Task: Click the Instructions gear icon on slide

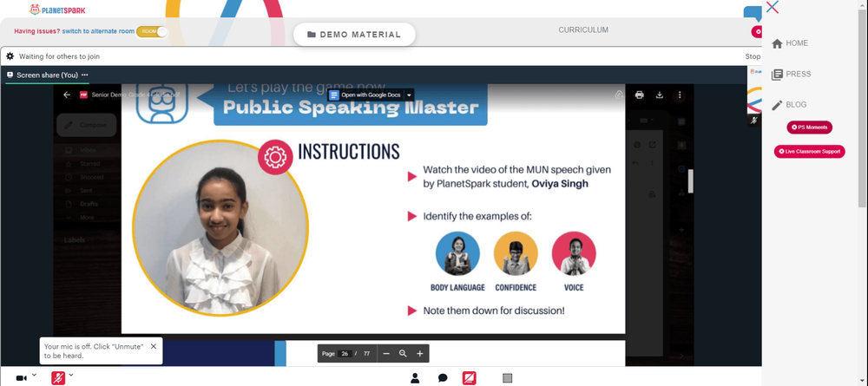Action: (275, 157)
